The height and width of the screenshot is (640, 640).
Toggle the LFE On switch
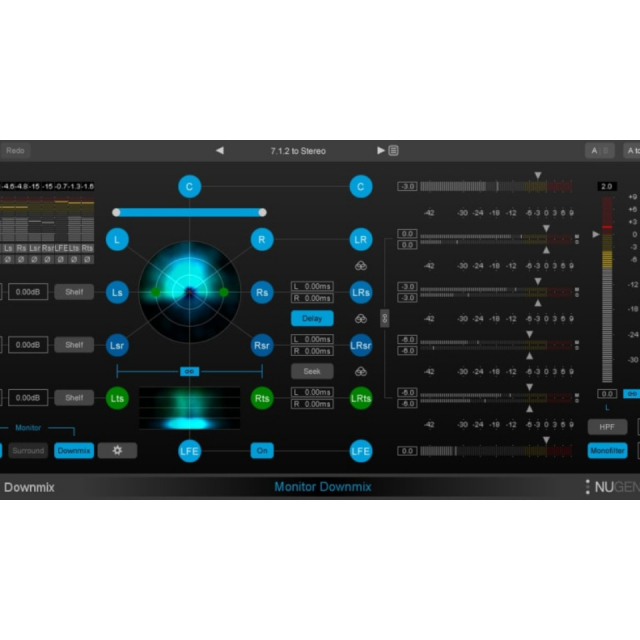262,451
